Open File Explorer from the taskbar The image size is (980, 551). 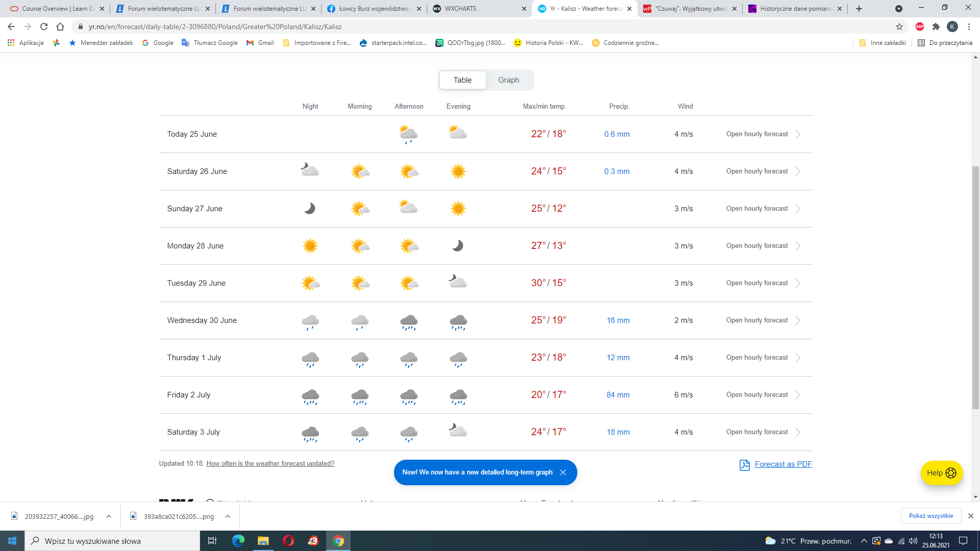(x=263, y=541)
